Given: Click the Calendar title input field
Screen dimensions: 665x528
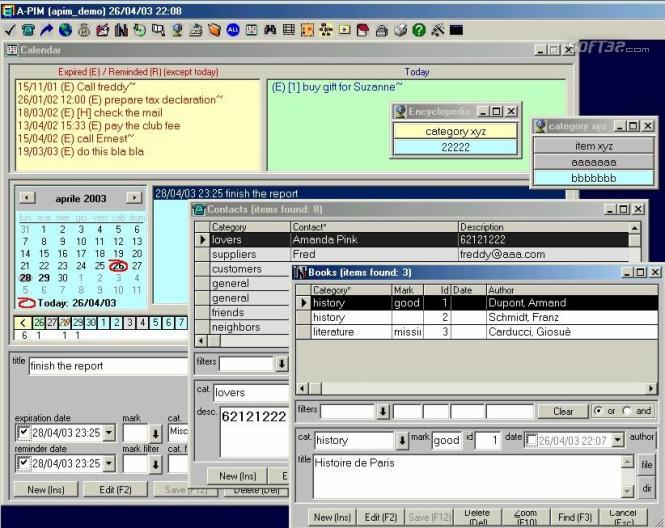Looking at the screenshot, I should click(x=108, y=366).
